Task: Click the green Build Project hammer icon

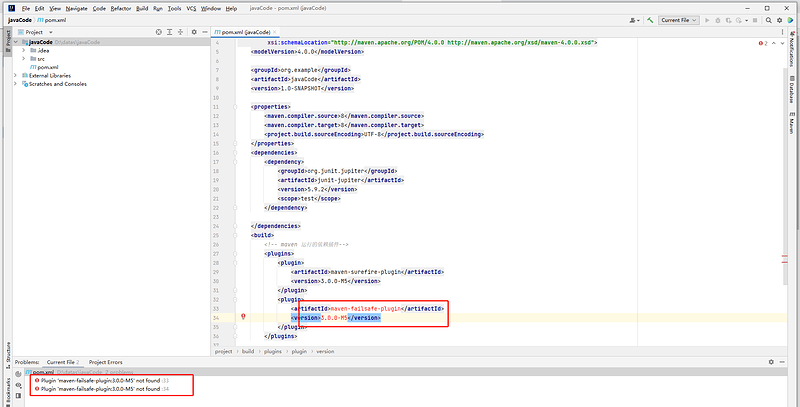Action: (650, 20)
